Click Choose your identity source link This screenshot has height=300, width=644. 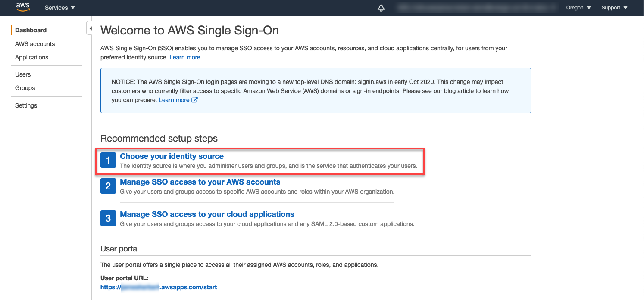pos(172,156)
